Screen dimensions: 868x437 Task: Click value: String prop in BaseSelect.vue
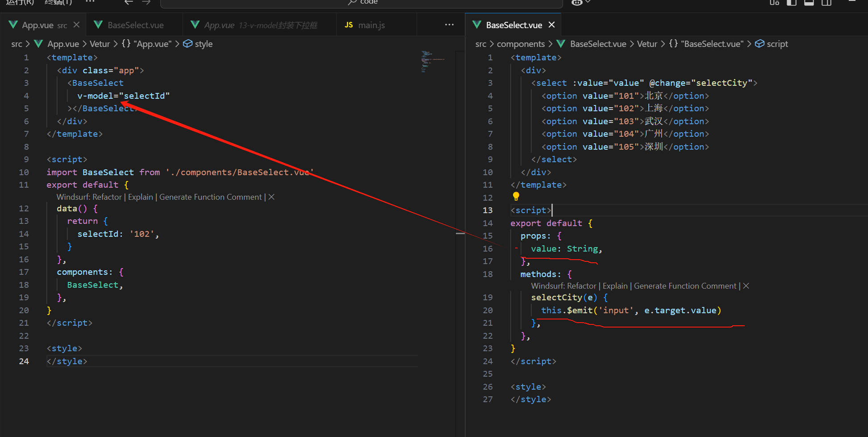tap(567, 248)
